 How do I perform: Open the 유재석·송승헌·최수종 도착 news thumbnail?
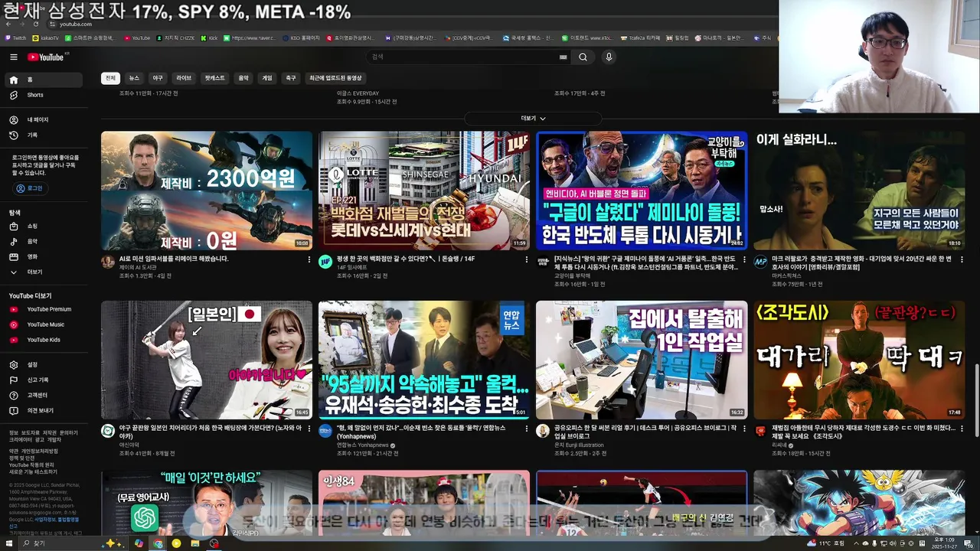(x=424, y=360)
